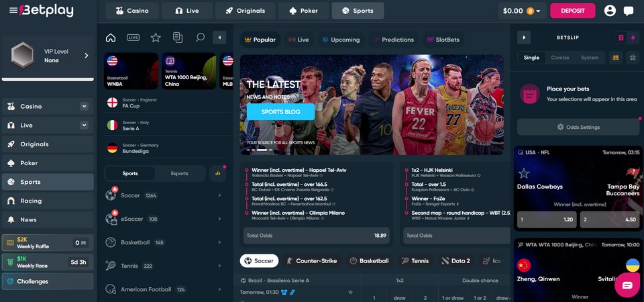644x302 pixels.
Task: Expand the Casino submenu chevron in sidebar
Action: coord(85,107)
